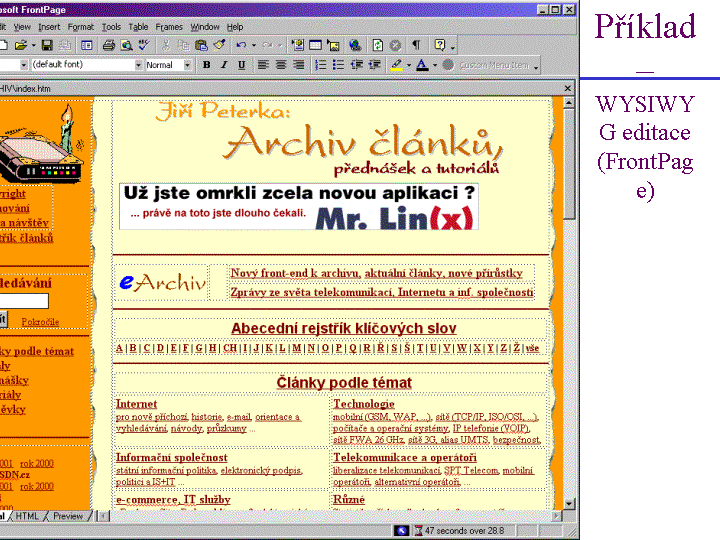
Task: Open the Help question mark icon
Action: pyautogui.click(x=439, y=45)
